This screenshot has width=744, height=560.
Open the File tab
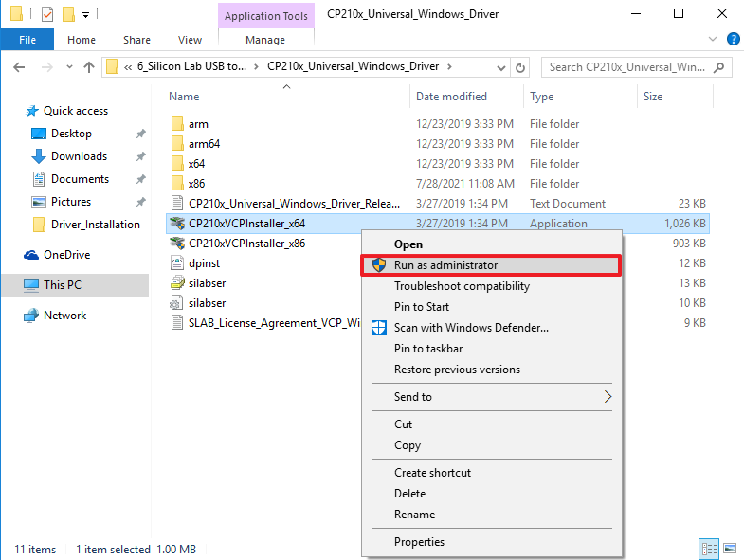pyautogui.click(x=27, y=40)
